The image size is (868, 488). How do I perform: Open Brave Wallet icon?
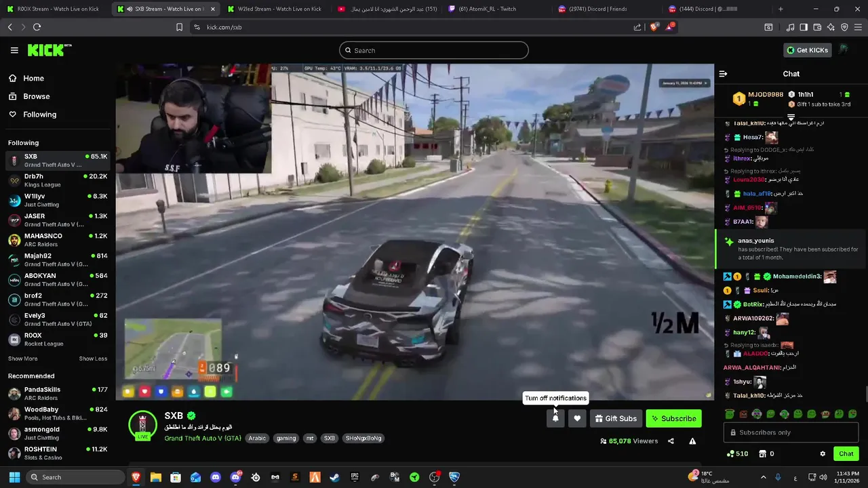coord(817,27)
